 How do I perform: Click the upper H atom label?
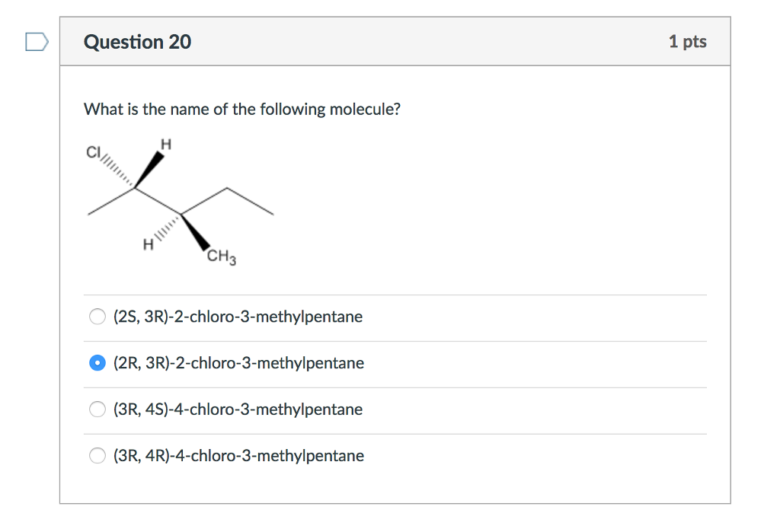(166, 142)
